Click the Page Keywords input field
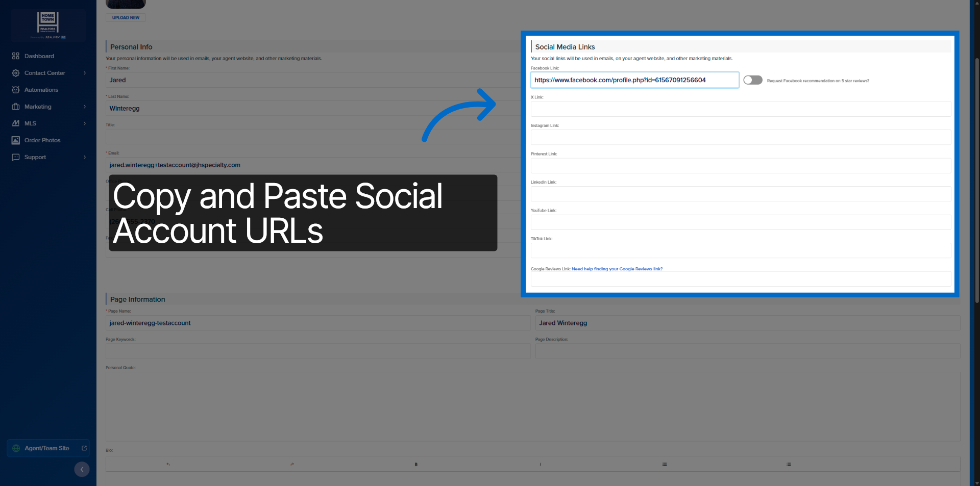 coord(318,351)
